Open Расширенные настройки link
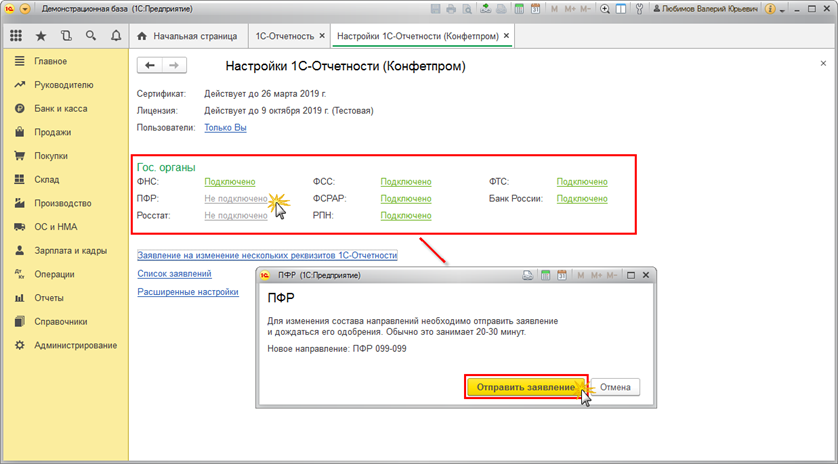The height and width of the screenshot is (464, 838). 188,292
